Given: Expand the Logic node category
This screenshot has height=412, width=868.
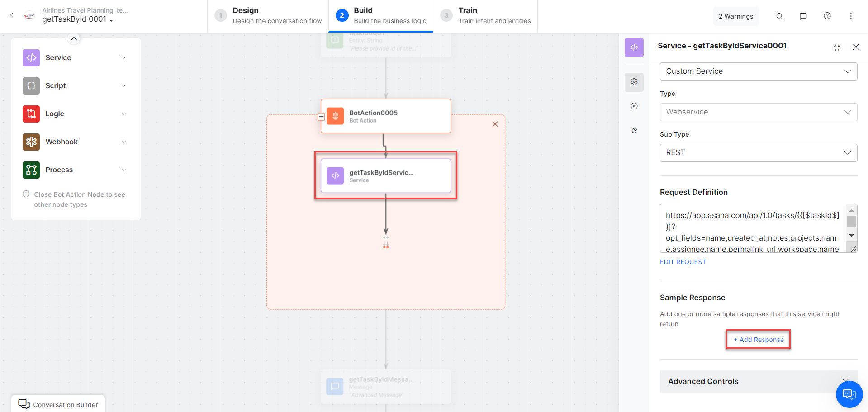Looking at the screenshot, I should coord(124,114).
